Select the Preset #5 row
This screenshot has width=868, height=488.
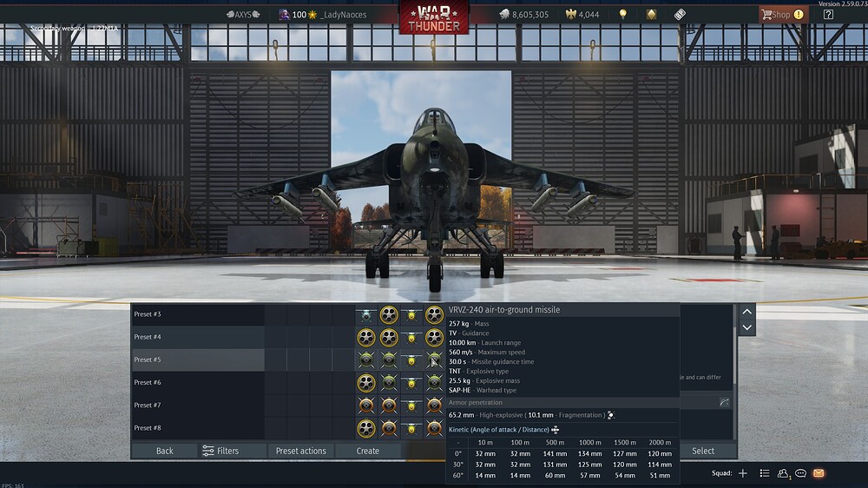[198, 359]
